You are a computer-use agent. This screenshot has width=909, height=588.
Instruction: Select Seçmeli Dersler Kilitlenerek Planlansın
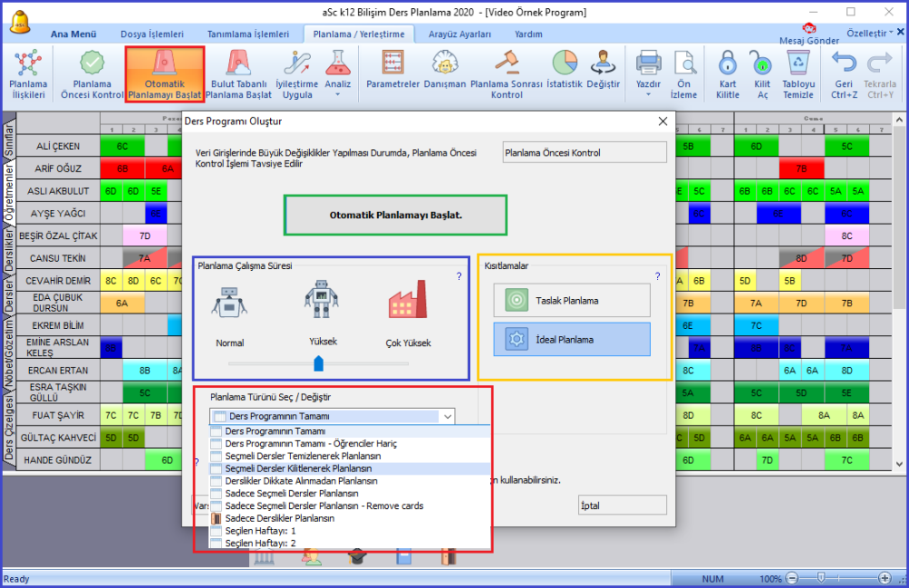[x=350, y=469]
